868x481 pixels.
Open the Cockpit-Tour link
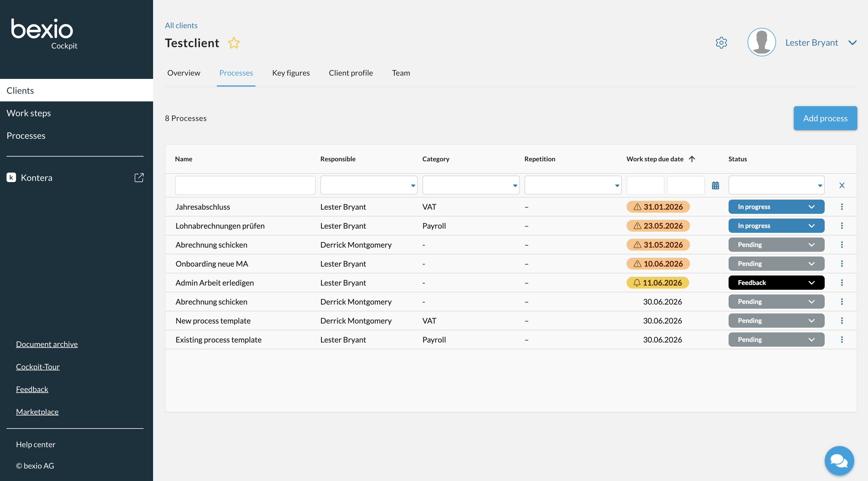coord(38,367)
